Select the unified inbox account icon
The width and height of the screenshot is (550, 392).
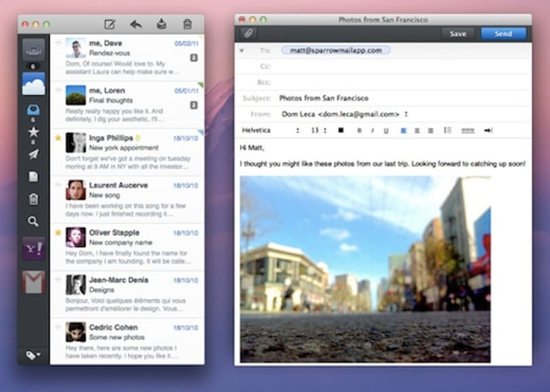click(34, 50)
